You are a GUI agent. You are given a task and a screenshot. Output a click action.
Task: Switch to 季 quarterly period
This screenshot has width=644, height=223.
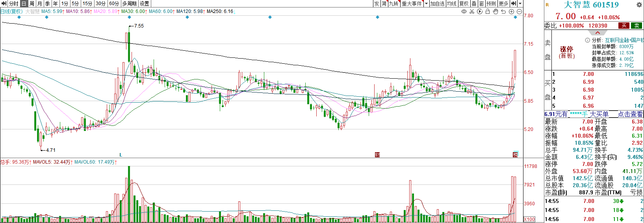[x=47, y=4]
